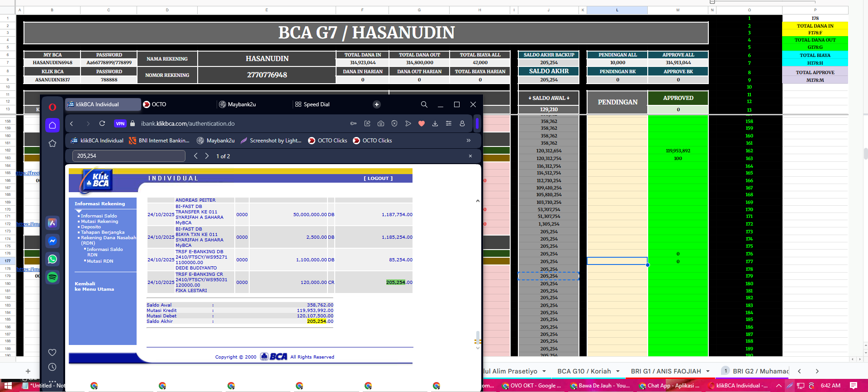
Task: Search open tabs with magnifier icon
Action: [424, 104]
